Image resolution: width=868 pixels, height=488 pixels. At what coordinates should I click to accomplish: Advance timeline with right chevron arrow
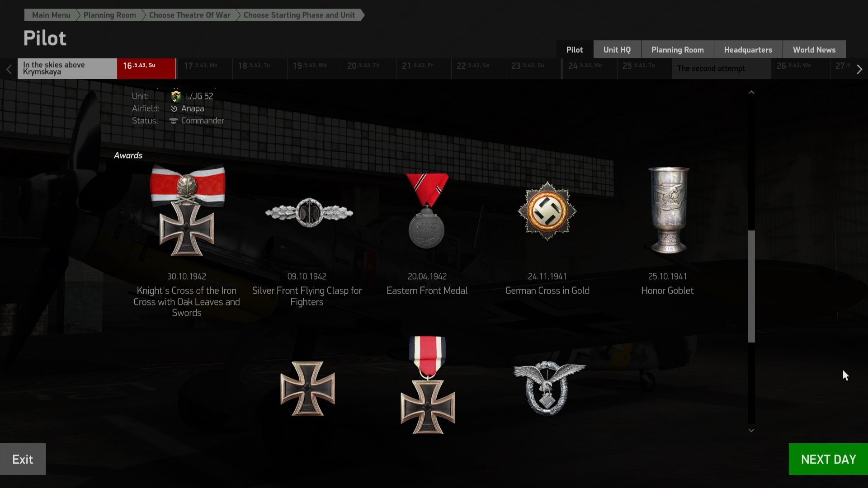point(859,69)
